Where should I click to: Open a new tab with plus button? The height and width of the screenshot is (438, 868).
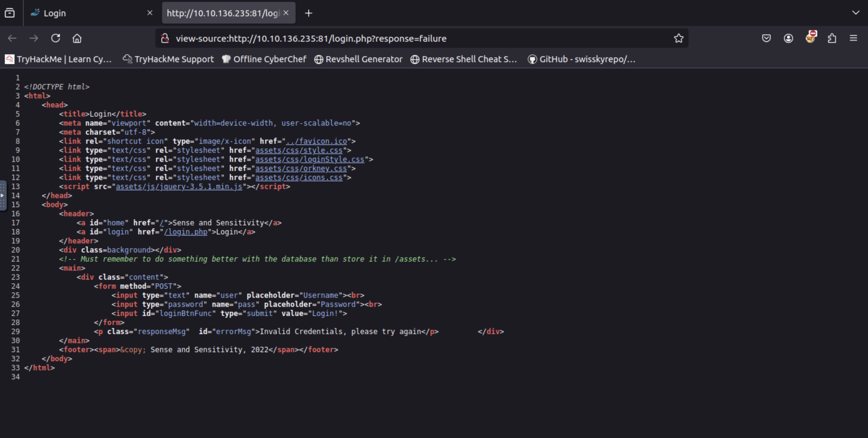tap(308, 13)
